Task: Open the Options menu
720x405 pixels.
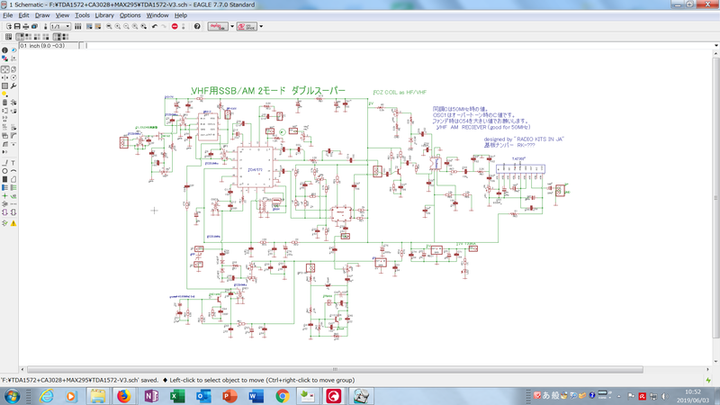Action: (131, 16)
